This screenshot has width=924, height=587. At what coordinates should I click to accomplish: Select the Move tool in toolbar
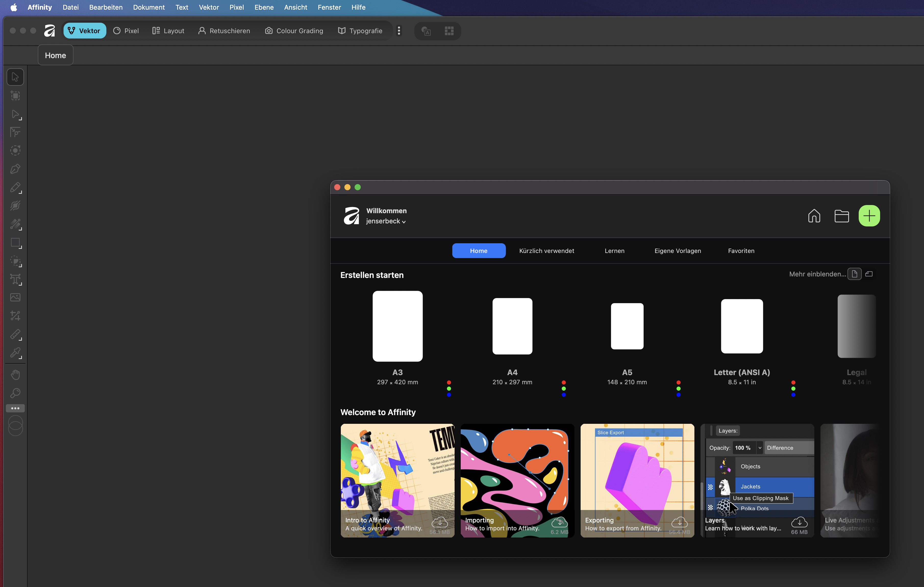pos(15,77)
